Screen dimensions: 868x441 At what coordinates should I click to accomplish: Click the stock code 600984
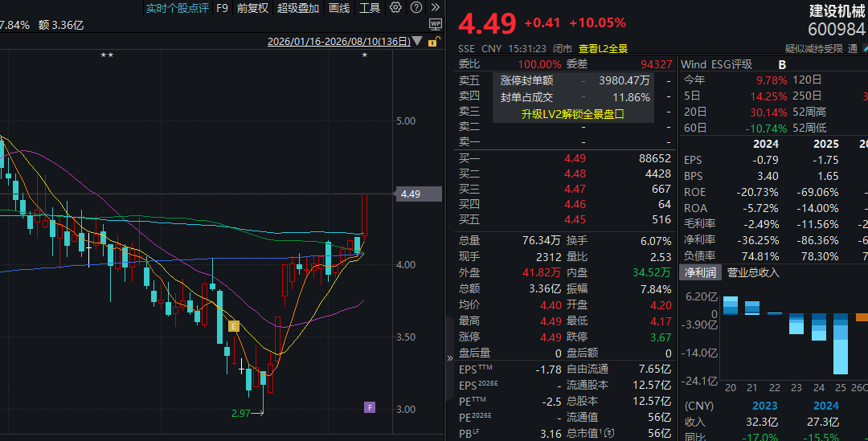click(836, 30)
